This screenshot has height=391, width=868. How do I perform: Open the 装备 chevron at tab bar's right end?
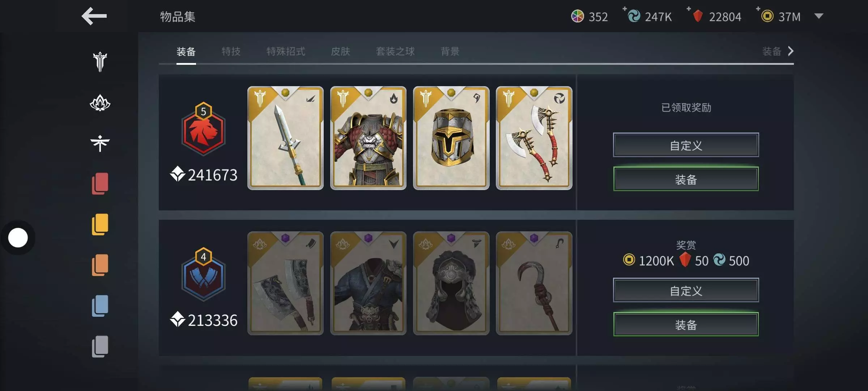tap(778, 51)
